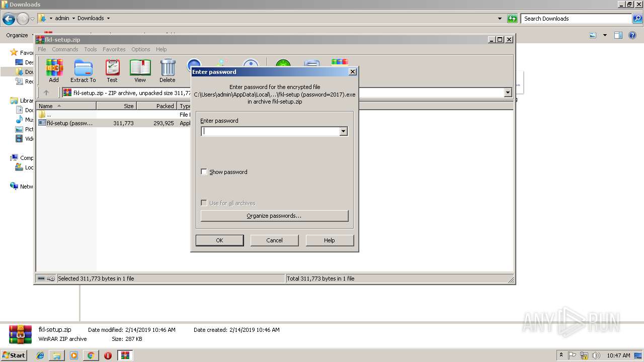Sort file list by Size column
The image size is (644, 362).
[x=116, y=106]
